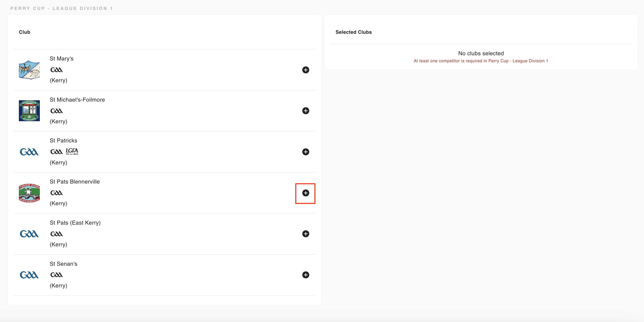644x322 pixels.
Task: Click the St Pats Blennerville crest
Action: [29, 193]
